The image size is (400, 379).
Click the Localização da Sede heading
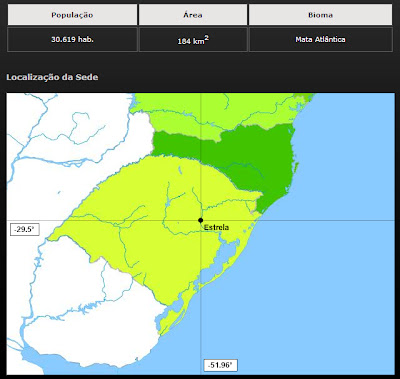tap(52, 77)
